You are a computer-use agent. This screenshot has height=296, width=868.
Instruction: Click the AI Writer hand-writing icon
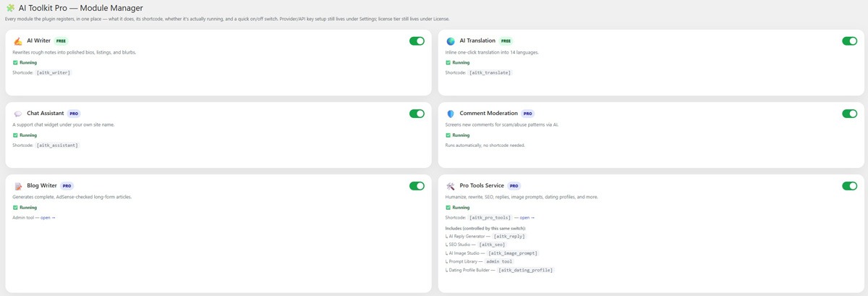click(17, 41)
